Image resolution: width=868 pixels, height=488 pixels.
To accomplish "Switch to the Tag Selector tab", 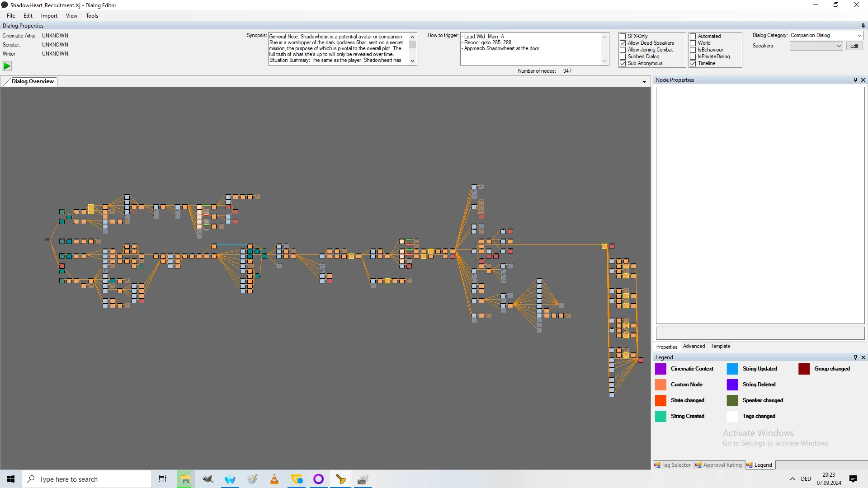I will 673,465.
